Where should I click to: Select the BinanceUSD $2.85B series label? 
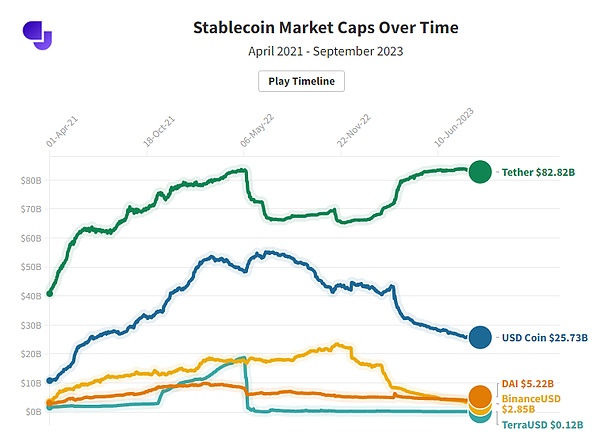(530, 402)
